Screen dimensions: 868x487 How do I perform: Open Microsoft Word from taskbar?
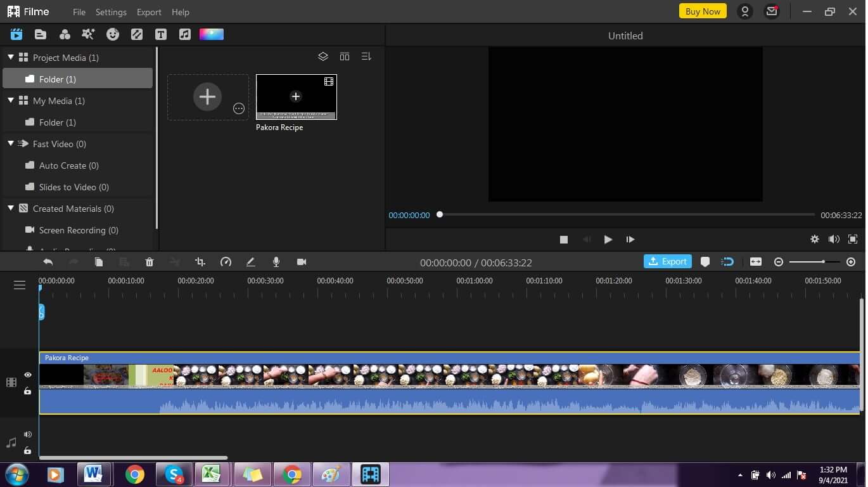(x=94, y=474)
